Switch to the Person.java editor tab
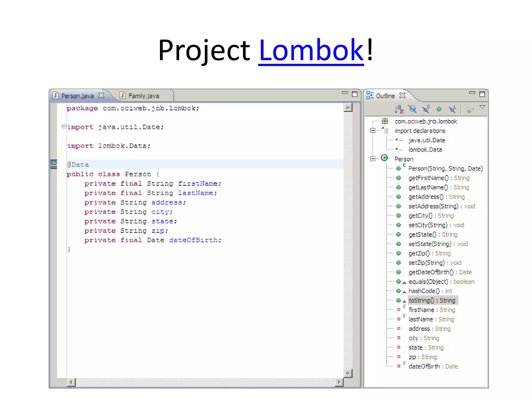Image resolution: width=532 pixels, height=399 pixels. click(x=77, y=96)
